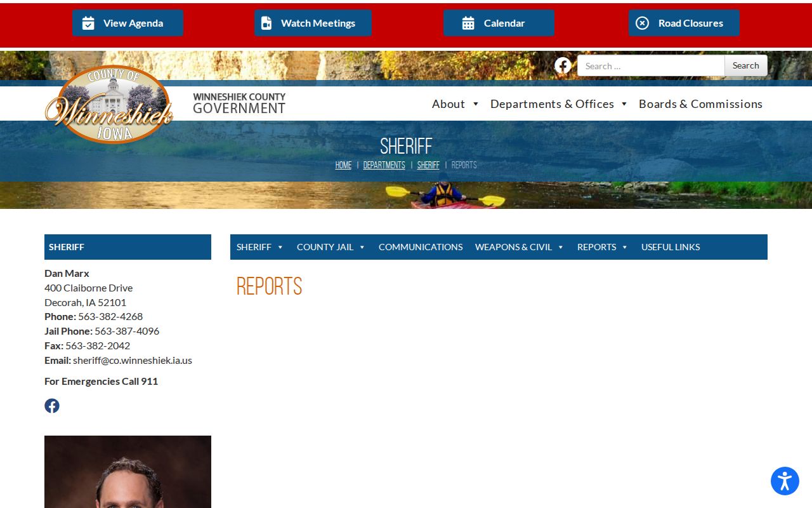Open the About menu item
The width and height of the screenshot is (812, 508).
449,104
